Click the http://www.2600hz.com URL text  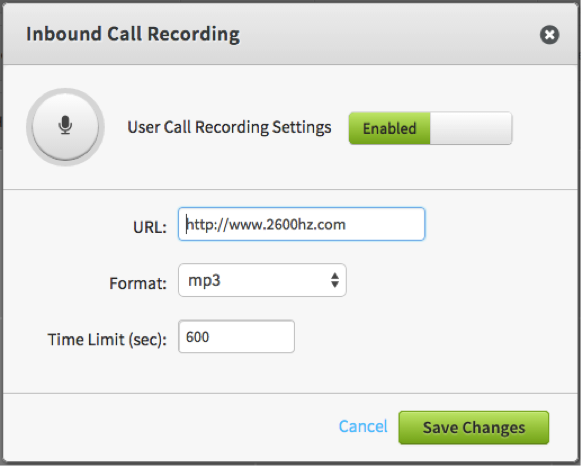point(266,224)
